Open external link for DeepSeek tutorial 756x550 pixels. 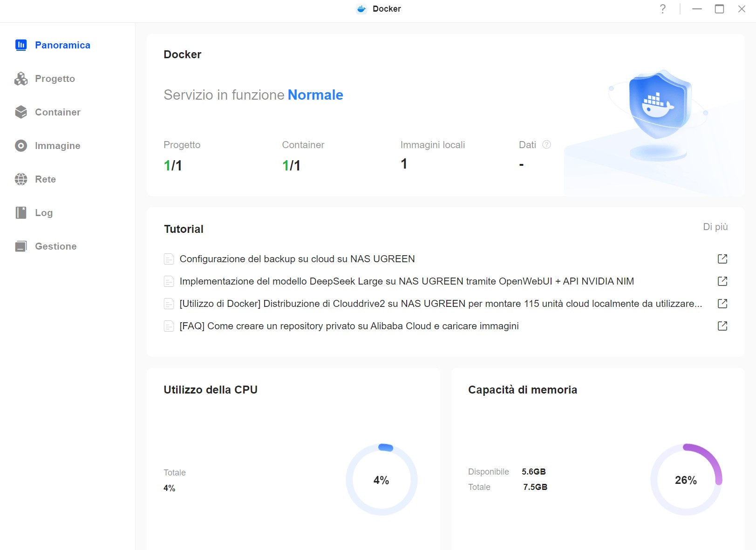tap(722, 281)
